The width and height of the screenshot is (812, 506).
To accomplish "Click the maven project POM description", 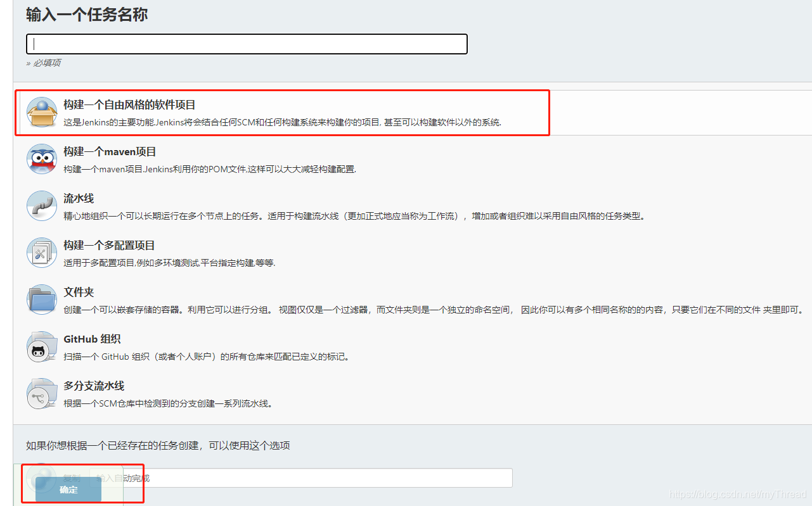I will [x=210, y=170].
